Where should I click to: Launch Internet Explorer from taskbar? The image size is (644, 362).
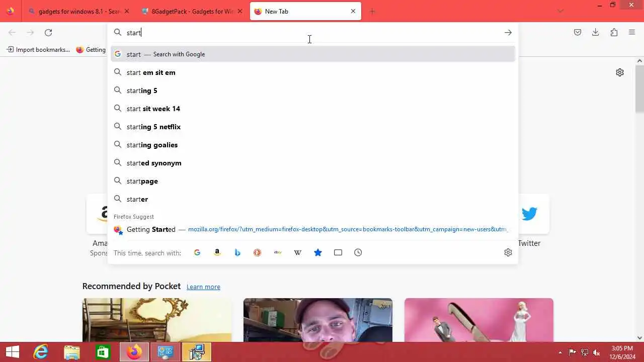(40, 352)
